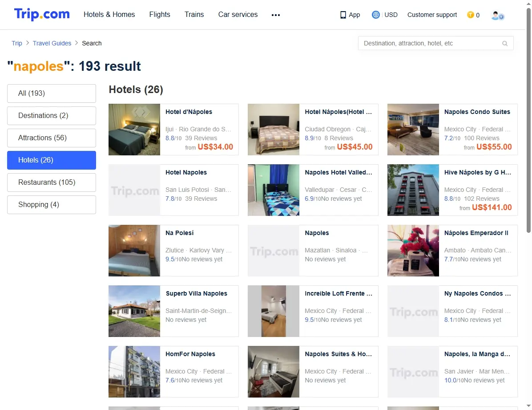532x410 pixels.
Task: Select the Destinations (2) filter tab
Action: [x=52, y=115]
